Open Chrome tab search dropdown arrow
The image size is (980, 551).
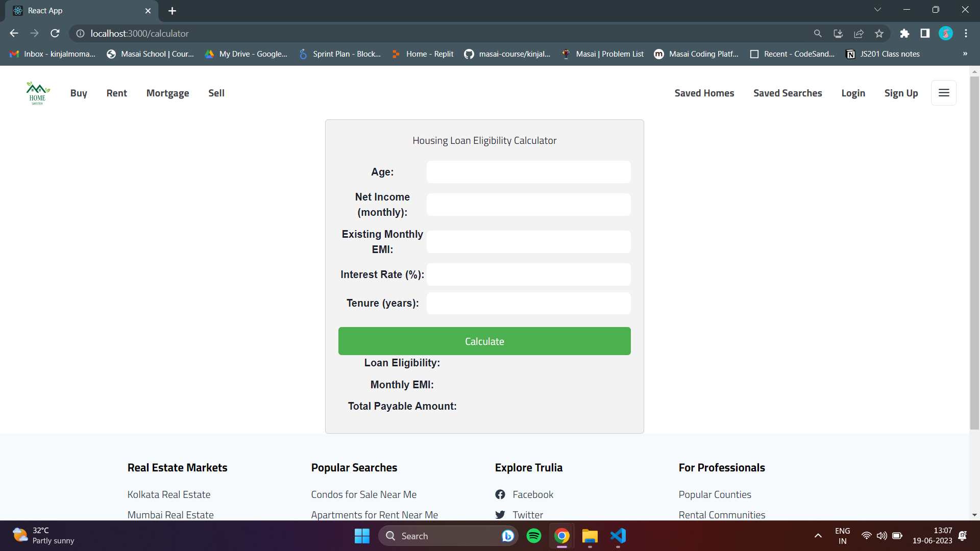(877, 10)
